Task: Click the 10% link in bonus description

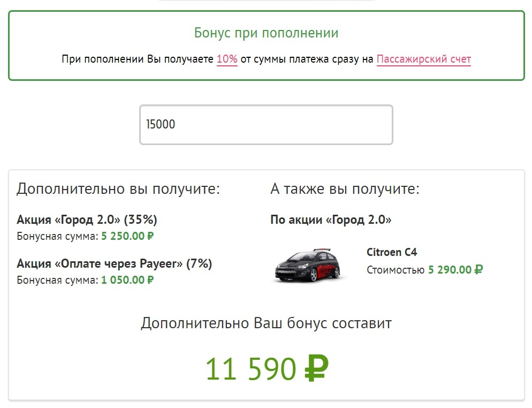Action: click(x=227, y=59)
